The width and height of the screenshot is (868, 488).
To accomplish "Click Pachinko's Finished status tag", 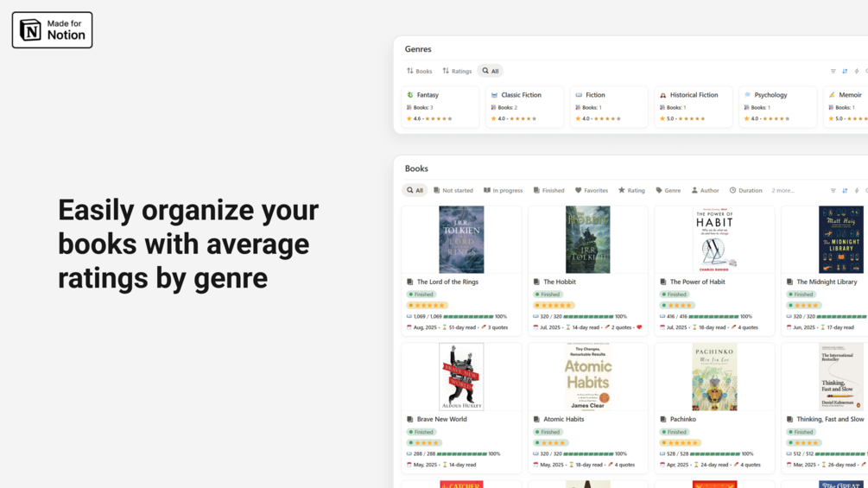I will (675, 432).
